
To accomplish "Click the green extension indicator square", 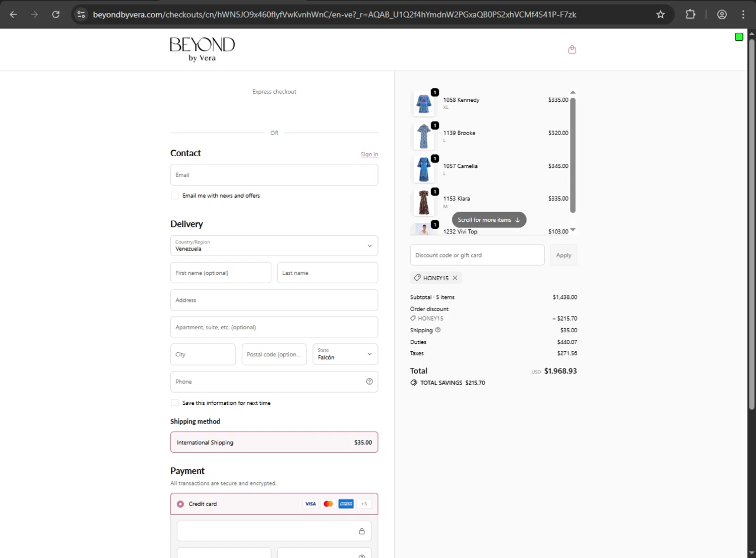I will point(739,37).
